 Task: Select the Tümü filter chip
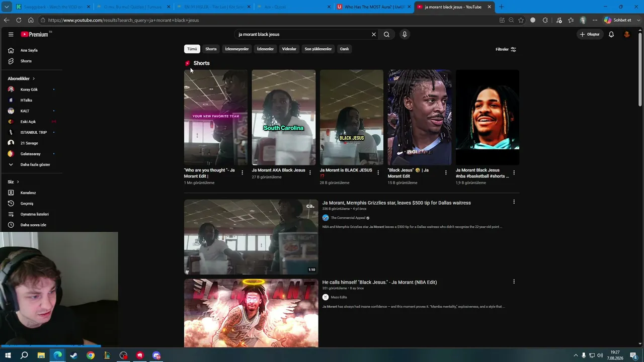[x=192, y=49]
